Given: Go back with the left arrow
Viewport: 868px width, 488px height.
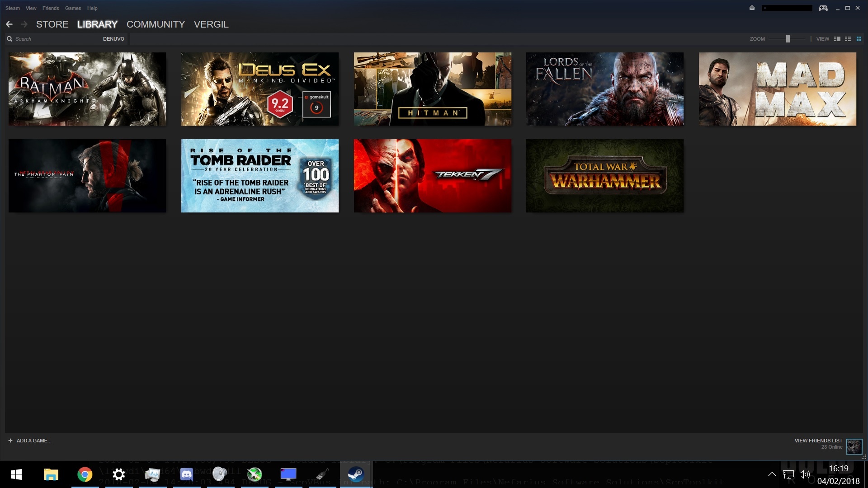Looking at the screenshot, I should 9,24.
